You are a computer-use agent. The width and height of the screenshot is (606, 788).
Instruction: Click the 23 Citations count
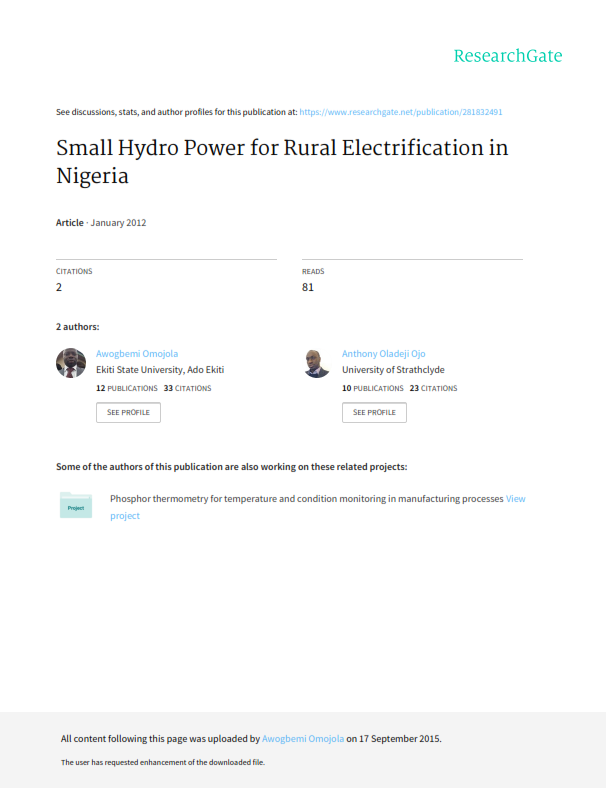click(x=434, y=388)
